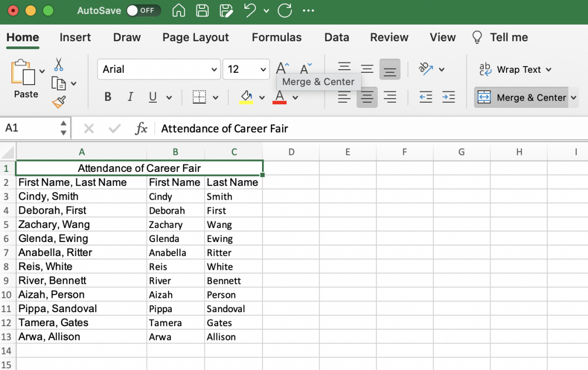
Task: Click the Insert Function fx icon
Action: click(141, 128)
